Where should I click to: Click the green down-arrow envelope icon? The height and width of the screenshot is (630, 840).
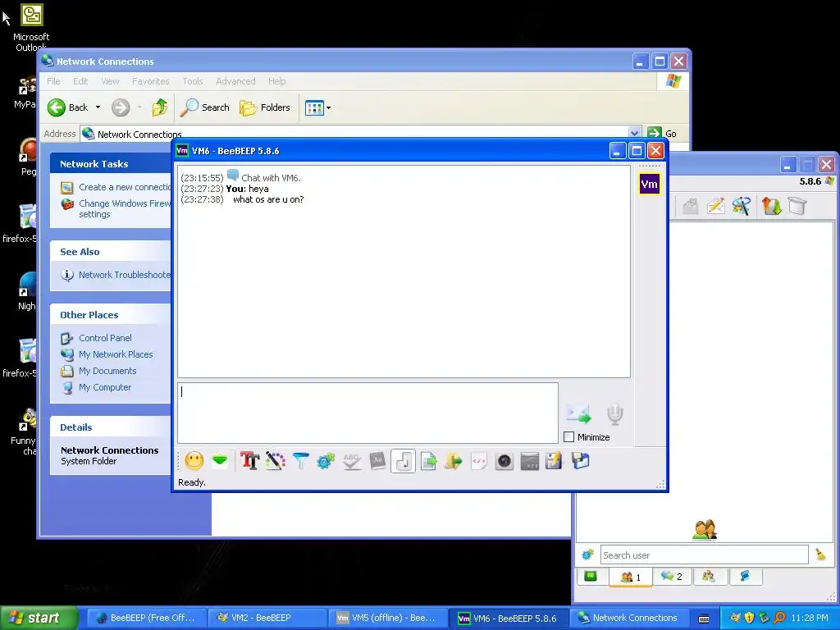point(220,461)
